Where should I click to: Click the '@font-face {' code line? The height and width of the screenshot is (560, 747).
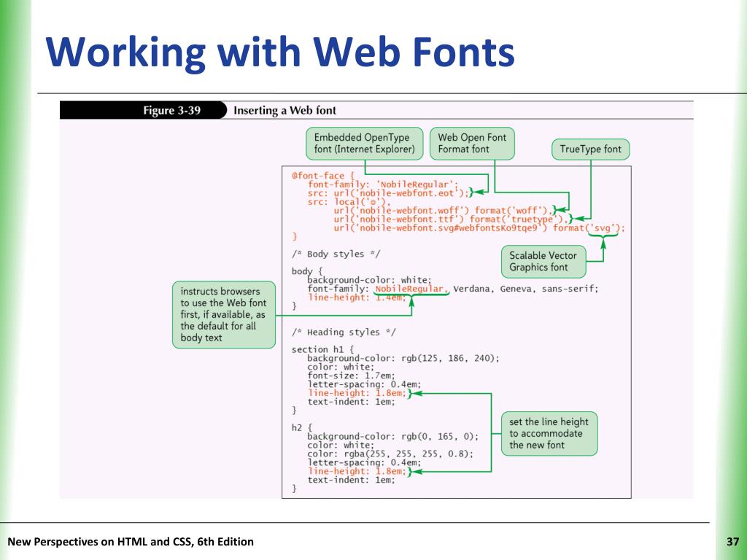coord(323,176)
